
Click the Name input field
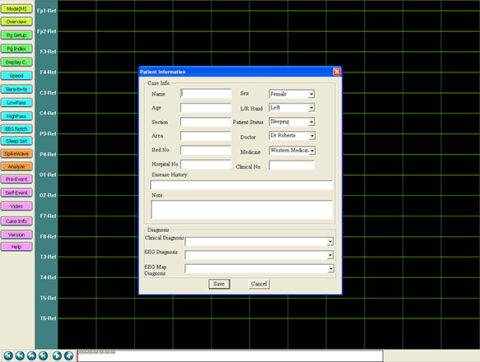(206, 94)
